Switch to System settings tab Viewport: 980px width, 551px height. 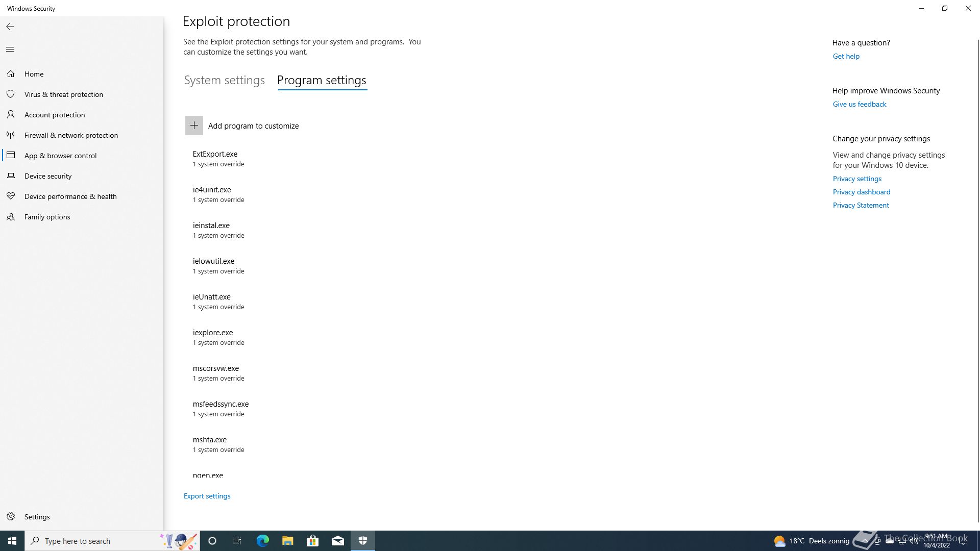click(224, 81)
